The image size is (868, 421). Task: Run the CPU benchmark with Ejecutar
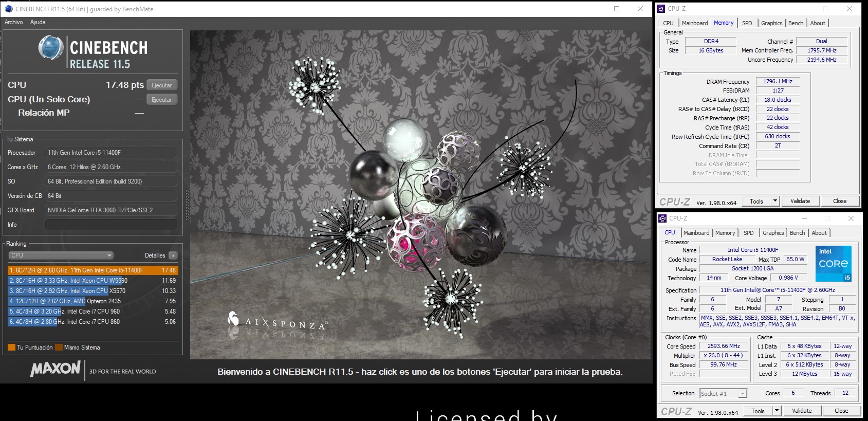point(162,85)
